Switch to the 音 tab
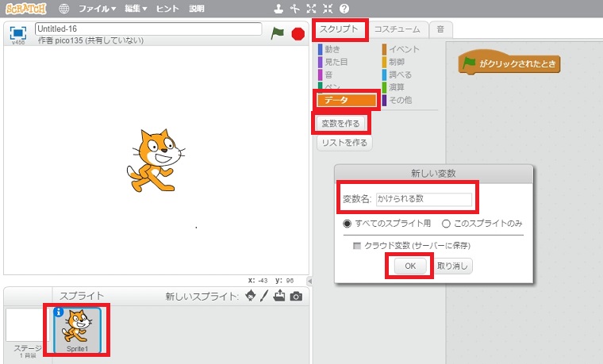603x364 pixels. click(x=440, y=29)
